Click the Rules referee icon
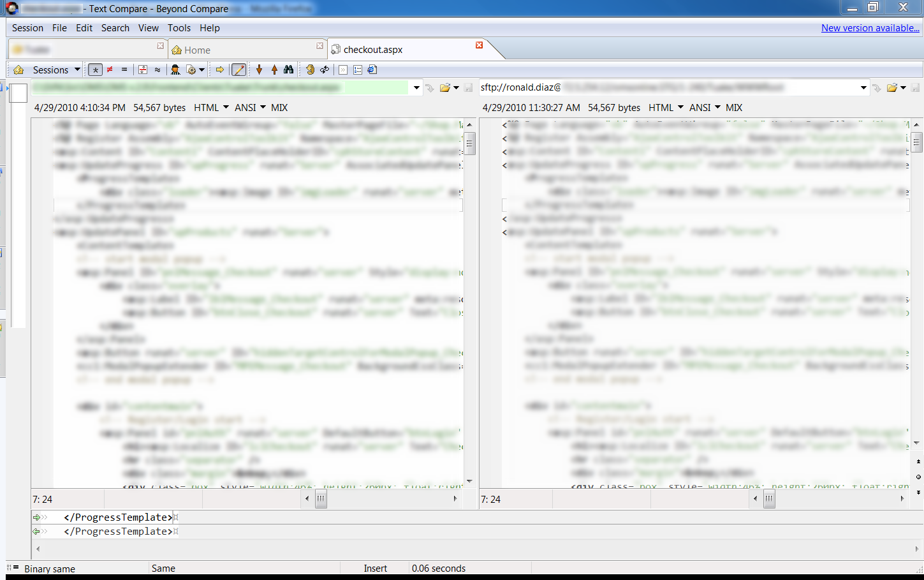Screen dimensions: 924x580 click(175, 70)
